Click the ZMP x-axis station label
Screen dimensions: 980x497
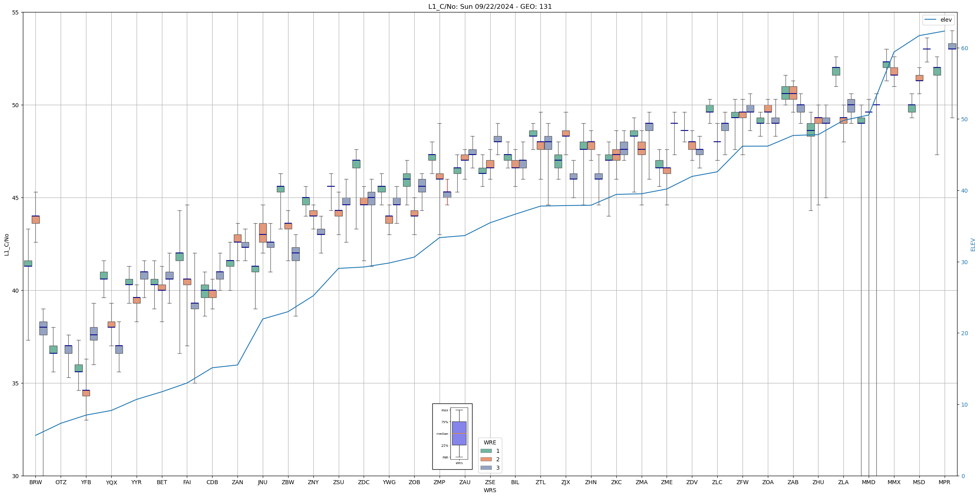point(439,482)
